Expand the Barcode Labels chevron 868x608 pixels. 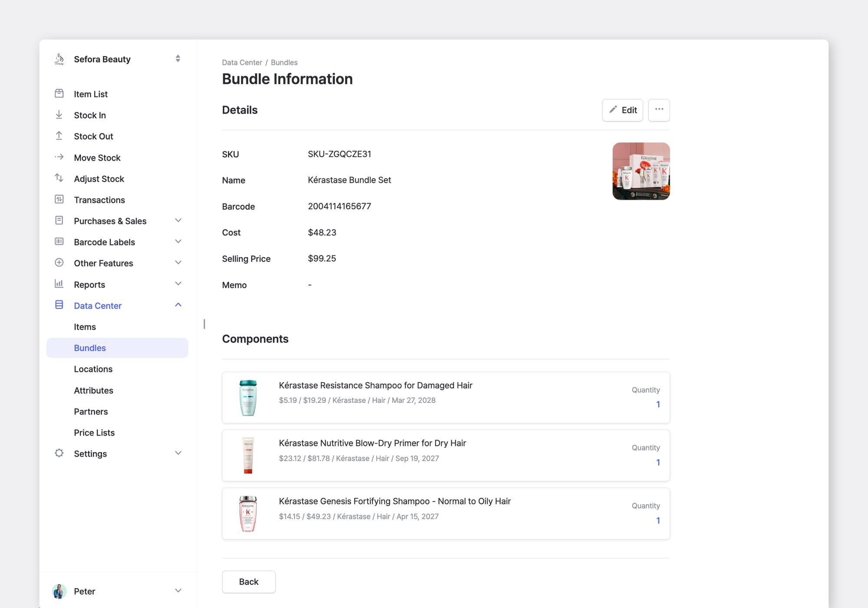click(x=178, y=241)
